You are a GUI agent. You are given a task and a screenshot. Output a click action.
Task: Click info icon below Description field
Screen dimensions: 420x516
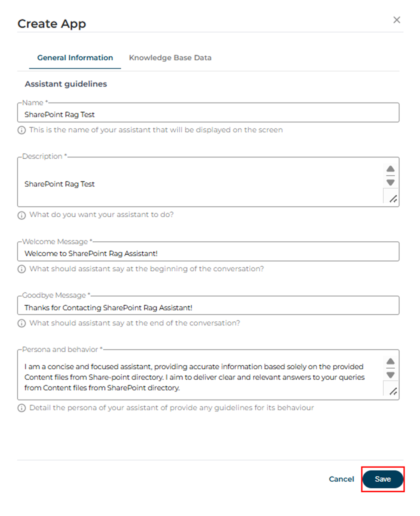point(21,215)
